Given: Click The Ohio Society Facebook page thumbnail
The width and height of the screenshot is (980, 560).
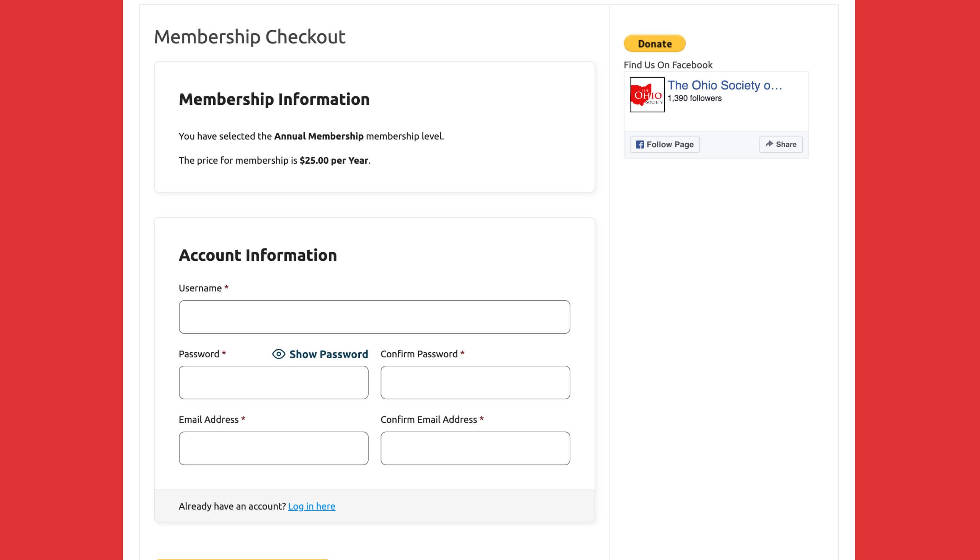Looking at the screenshot, I should pos(646,94).
